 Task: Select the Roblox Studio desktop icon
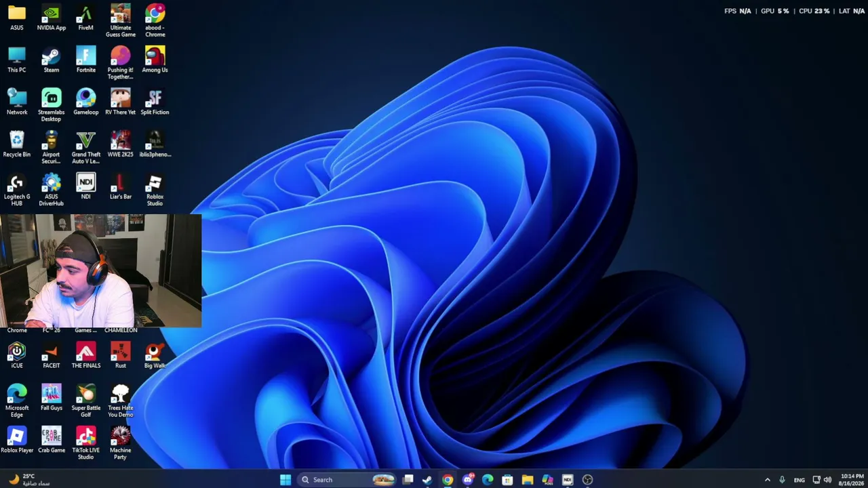[x=155, y=190]
